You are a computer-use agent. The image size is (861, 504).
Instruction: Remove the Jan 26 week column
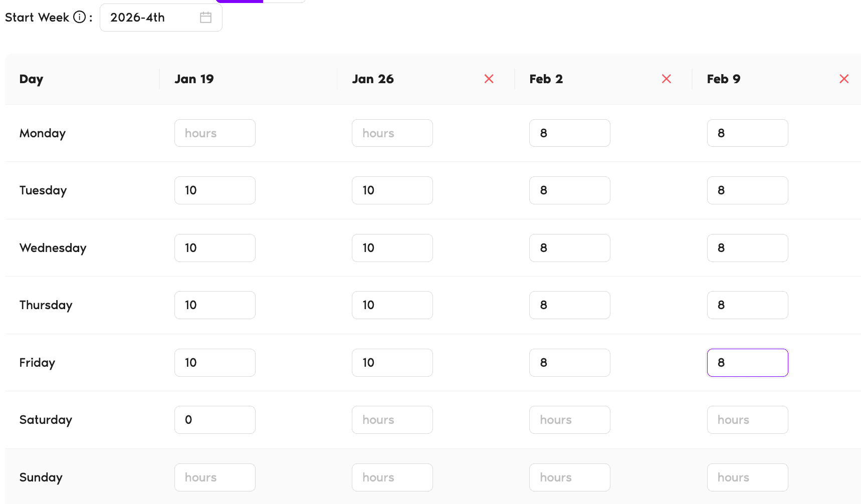[x=489, y=79]
